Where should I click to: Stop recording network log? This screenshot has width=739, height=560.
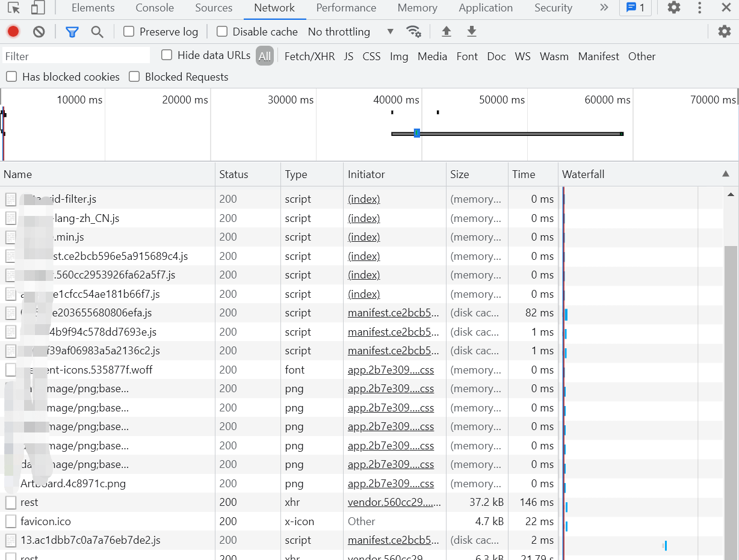[13, 31]
